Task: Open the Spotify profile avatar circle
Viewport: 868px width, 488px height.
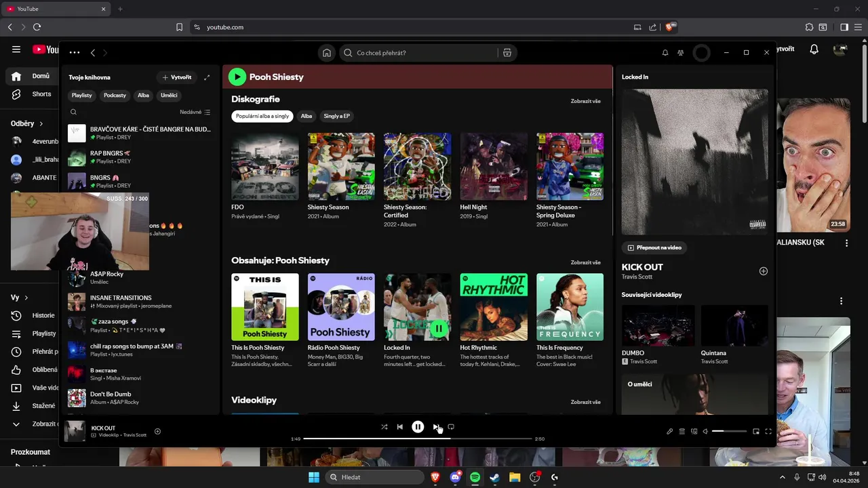Action: click(x=701, y=53)
